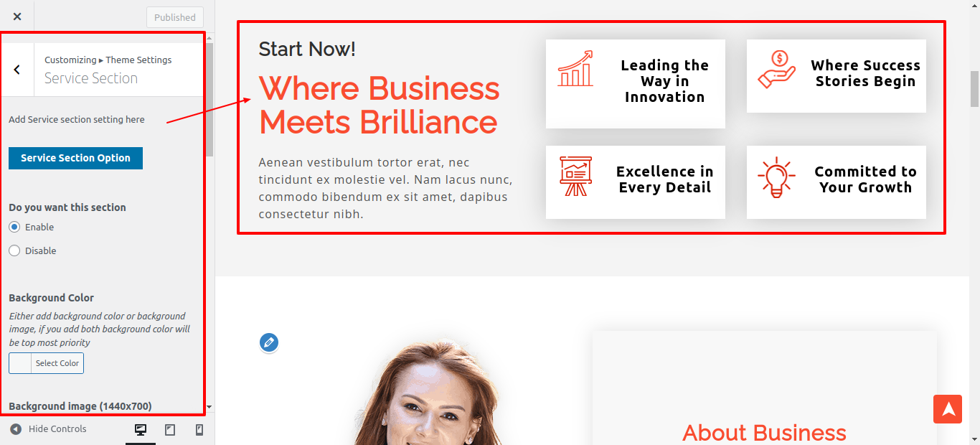Click the sidebar scrollbar down arrow
This screenshot has height=445, width=980.
209,407
